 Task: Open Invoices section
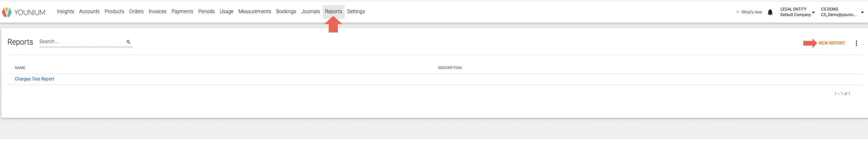click(158, 12)
